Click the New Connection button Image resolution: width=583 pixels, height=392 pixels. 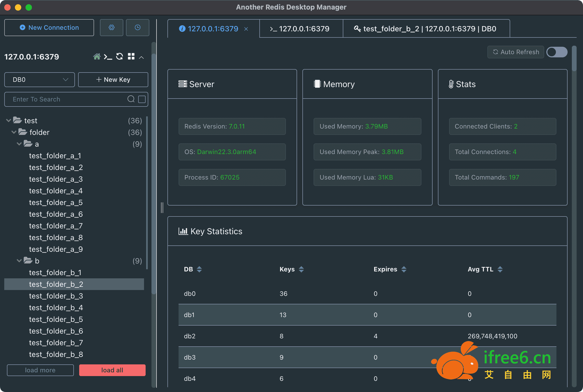click(49, 28)
